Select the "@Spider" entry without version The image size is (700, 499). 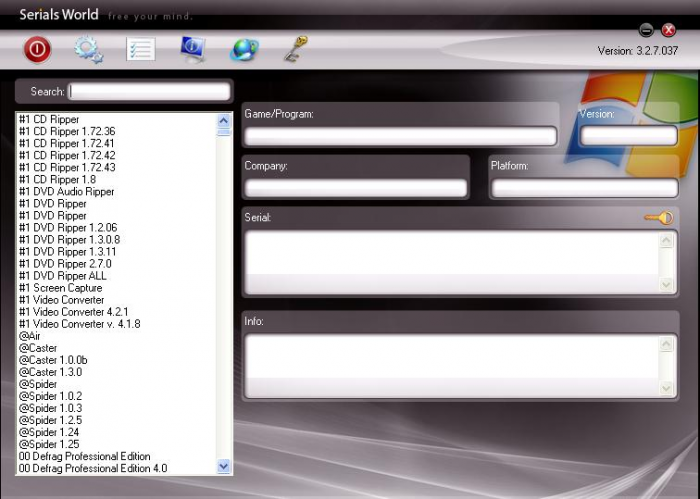38,384
